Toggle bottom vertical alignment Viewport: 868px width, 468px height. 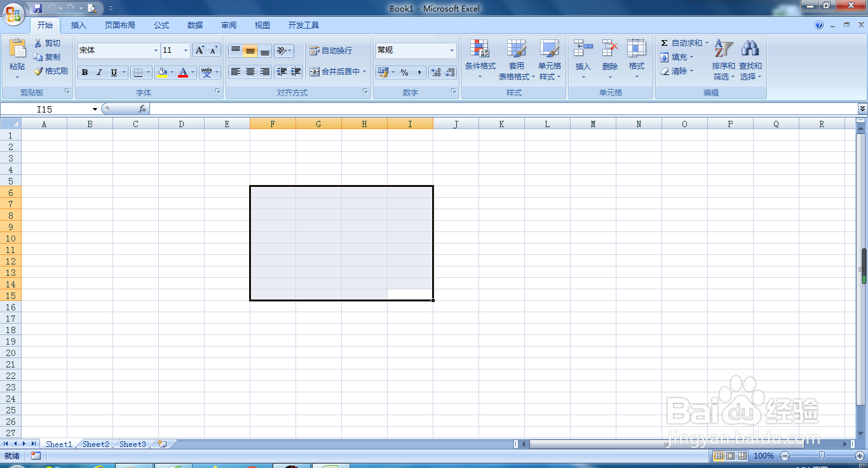click(265, 50)
